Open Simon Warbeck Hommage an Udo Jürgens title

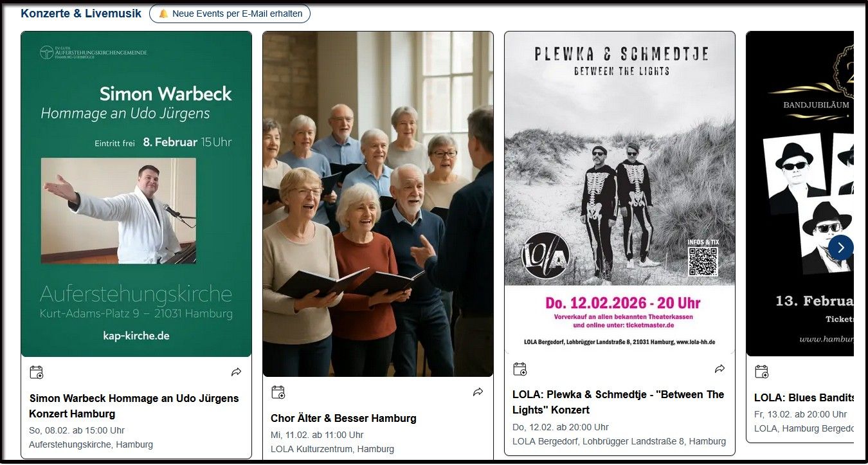(x=134, y=406)
